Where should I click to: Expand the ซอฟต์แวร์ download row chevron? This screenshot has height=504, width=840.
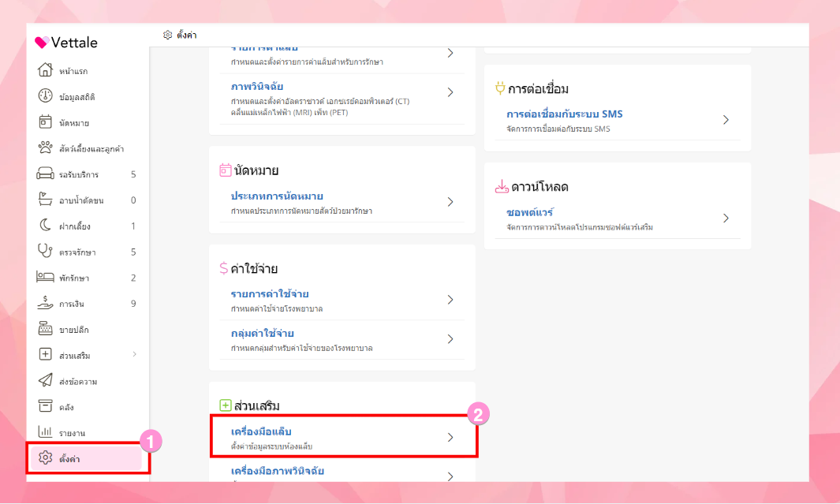(726, 218)
